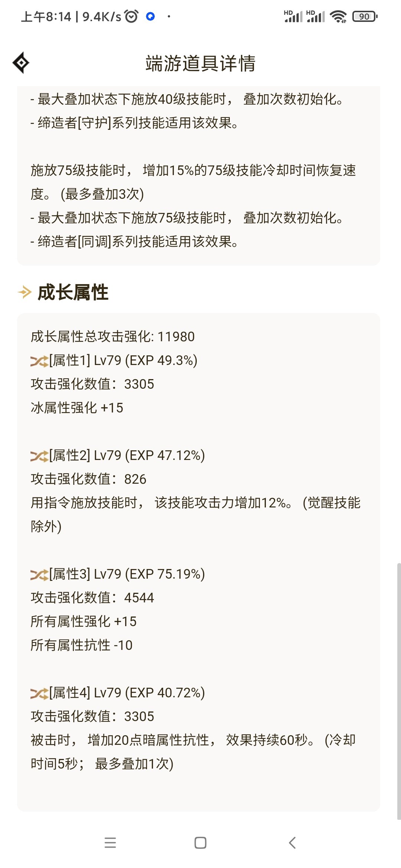Select the [属性1] Lv79 (EXP 49.3%) line
This screenshot has height=868, width=401.
click(x=114, y=361)
